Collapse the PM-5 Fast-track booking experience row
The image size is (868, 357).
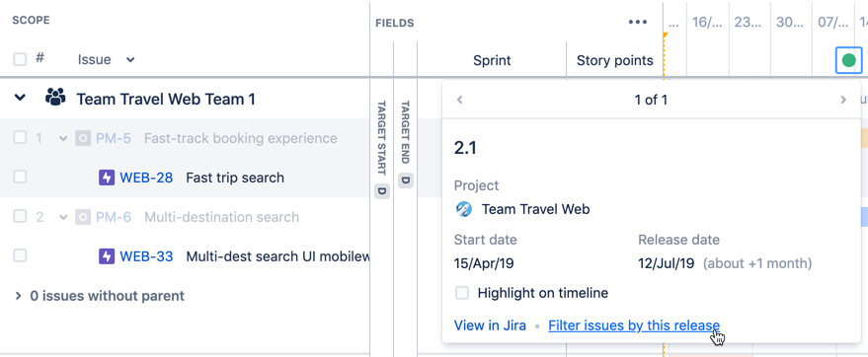(x=63, y=138)
